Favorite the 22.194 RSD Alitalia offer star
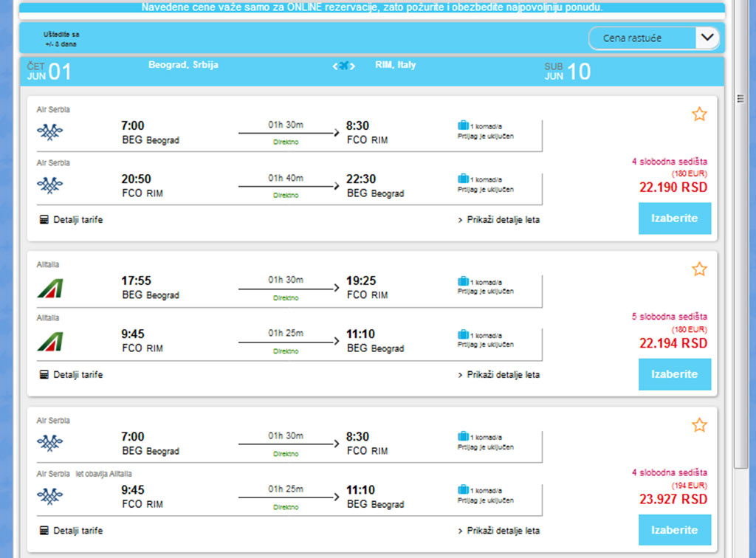Image resolution: width=756 pixels, height=558 pixels. pos(699,269)
